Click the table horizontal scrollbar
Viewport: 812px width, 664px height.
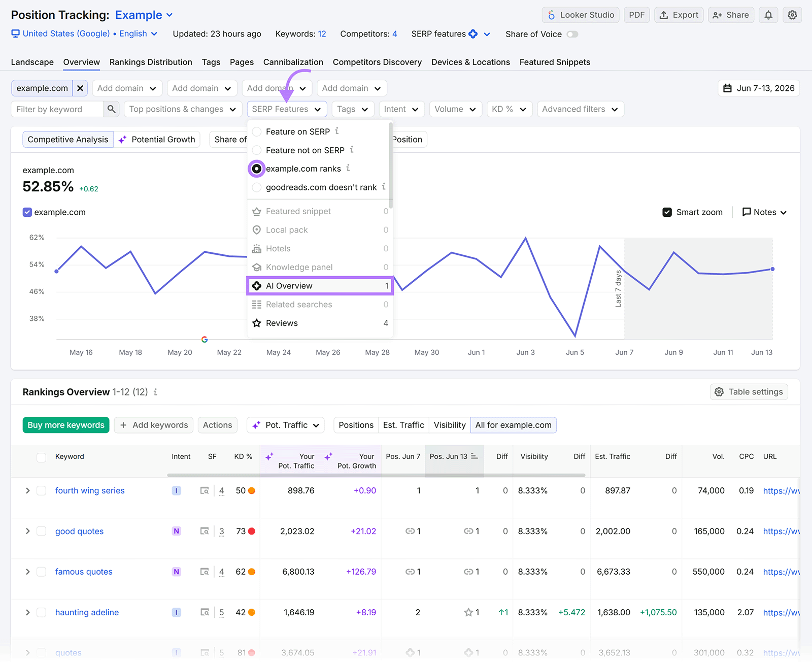pos(376,475)
